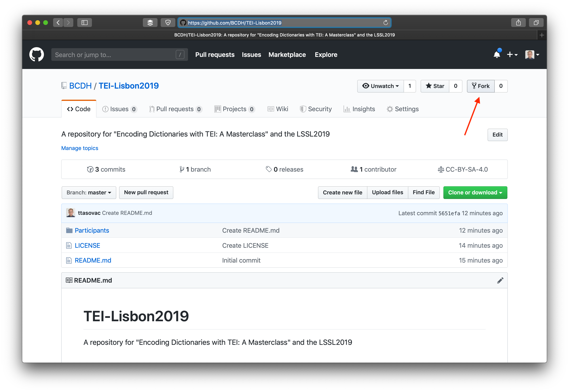This screenshot has height=392, width=569.
Task: Open the TEI-Lisbon2019 repository link
Action: pos(129,86)
